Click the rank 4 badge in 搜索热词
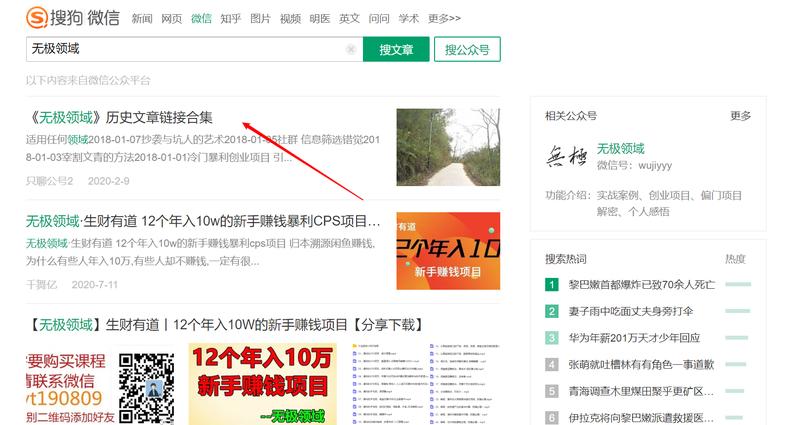800x425 pixels. pyautogui.click(x=552, y=364)
